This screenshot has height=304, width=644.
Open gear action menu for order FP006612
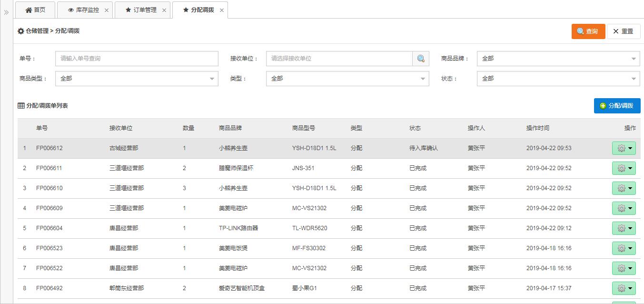(624, 148)
